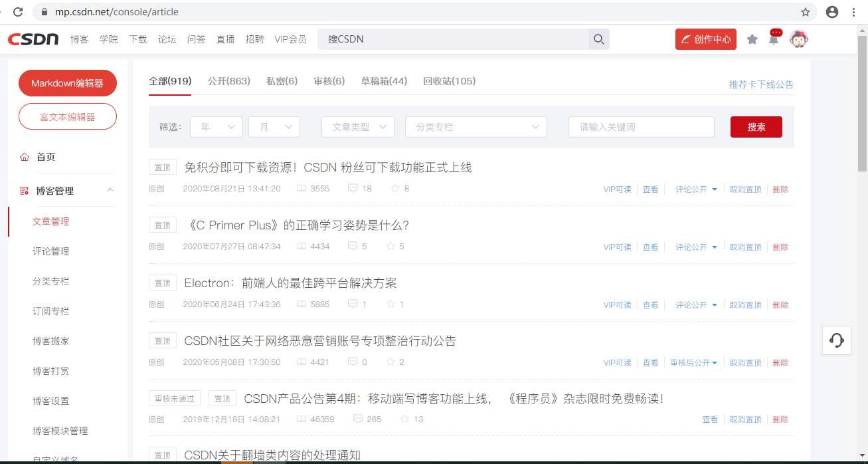Collapse the 博客管理 sidebar section
Screen dimensions: 868x464
pos(110,191)
